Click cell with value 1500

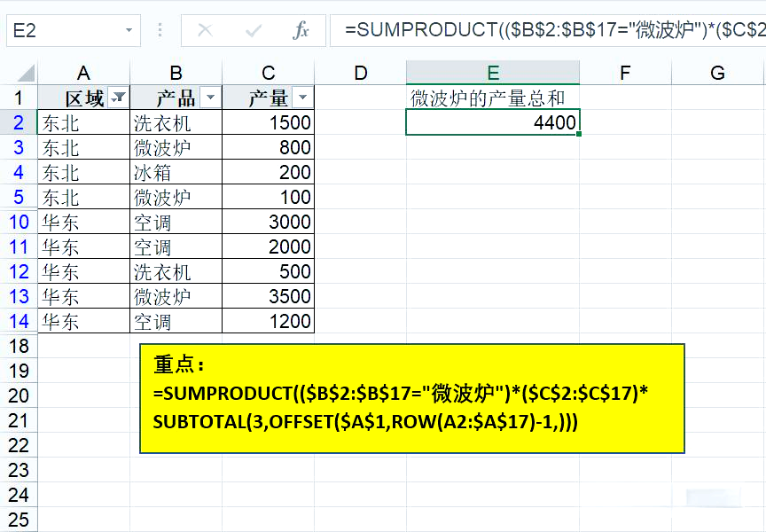(x=269, y=122)
